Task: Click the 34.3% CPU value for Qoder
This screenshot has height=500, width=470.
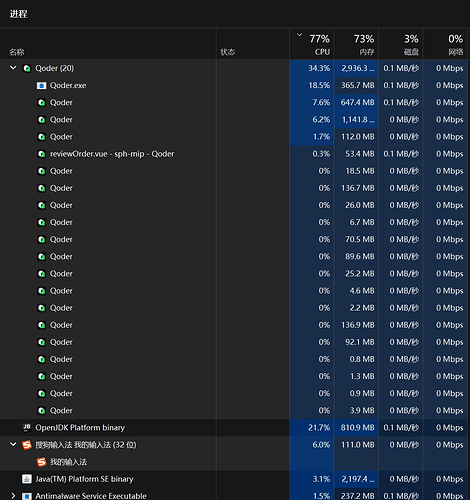Action: [x=319, y=68]
